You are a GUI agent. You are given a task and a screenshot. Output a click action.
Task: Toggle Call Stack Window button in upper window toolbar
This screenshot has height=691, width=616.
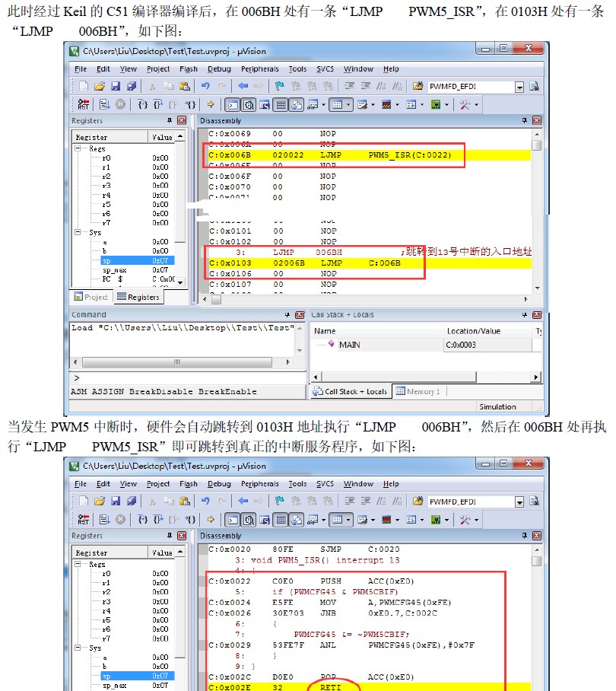coord(297,104)
